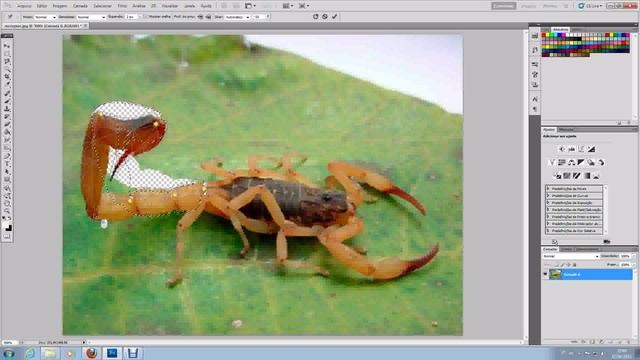Select the Design workspace button
Viewport: 640px width, 360px height.
pyautogui.click(x=528, y=6)
